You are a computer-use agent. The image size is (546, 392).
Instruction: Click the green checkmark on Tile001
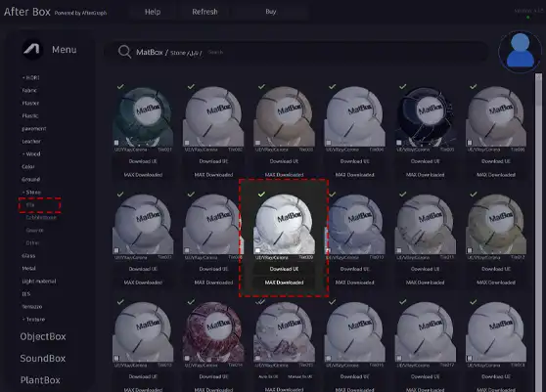coord(120,87)
